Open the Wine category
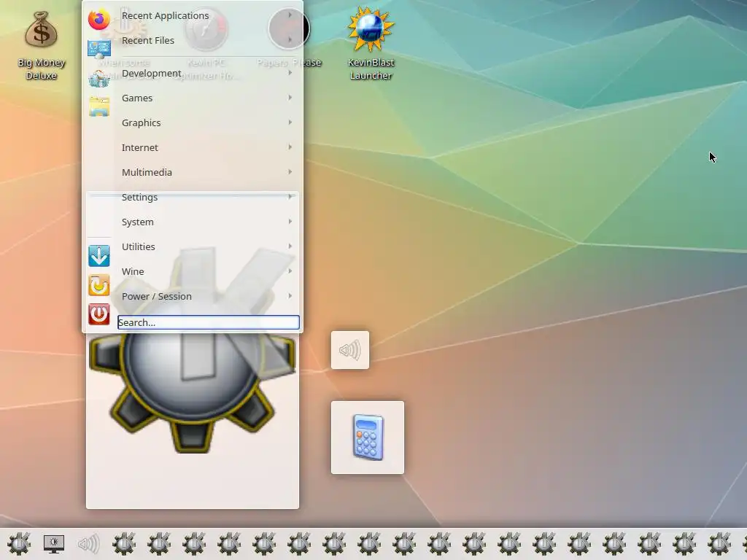747x560 pixels. (x=208, y=271)
